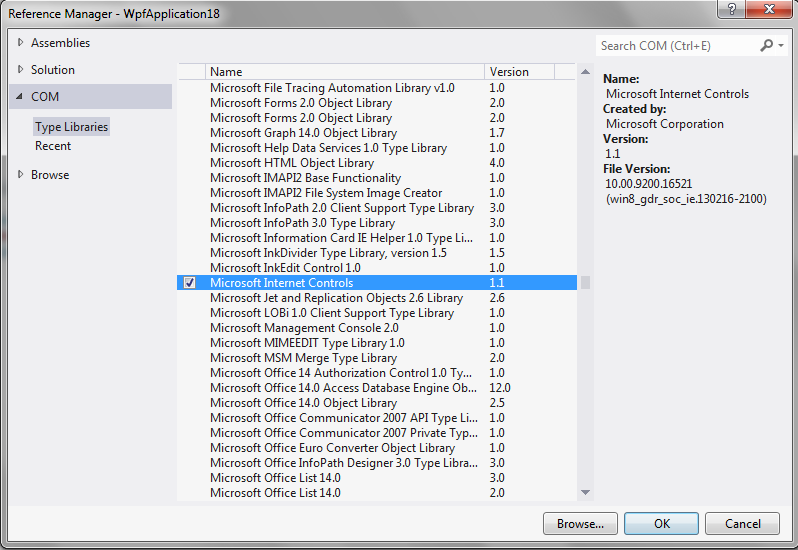The height and width of the screenshot is (550, 798).
Task: Select Microsoft InkEdit Control 1.0 row
Action: click(x=377, y=268)
